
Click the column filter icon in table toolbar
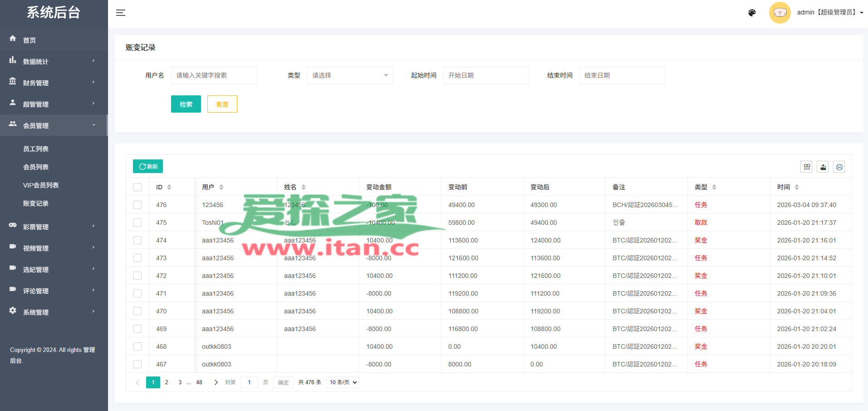tap(807, 167)
